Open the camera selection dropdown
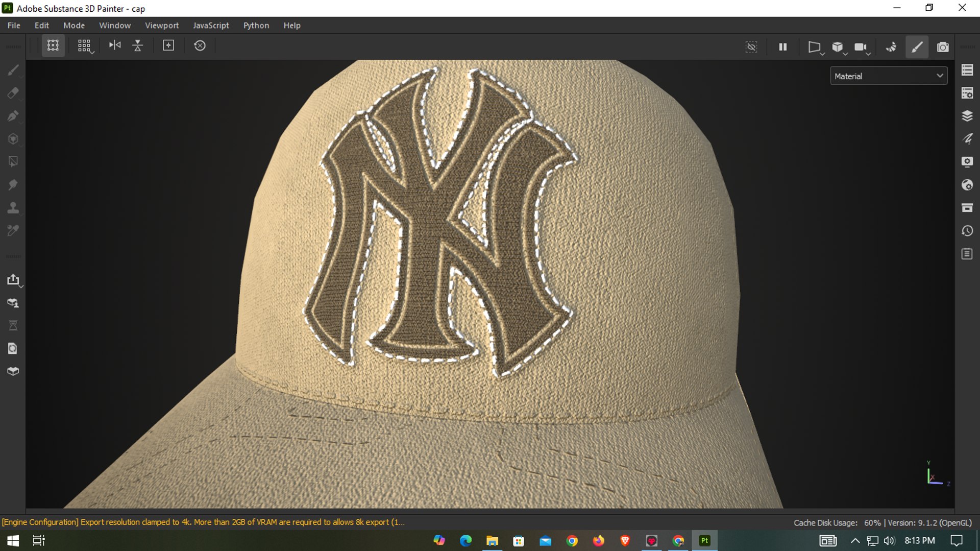Image resolution: width=980 pixels, height=551 pixels. [x=862, y=47]
